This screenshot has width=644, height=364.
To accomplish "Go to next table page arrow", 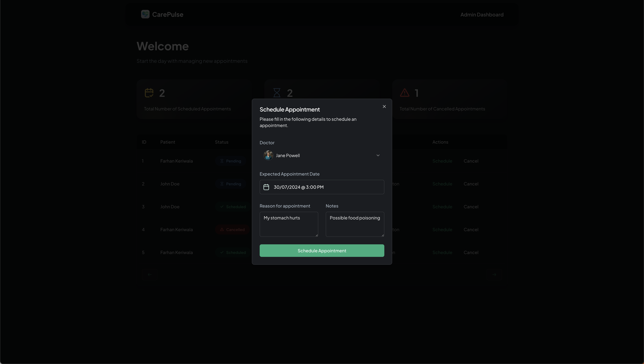I will click(494, 275).
